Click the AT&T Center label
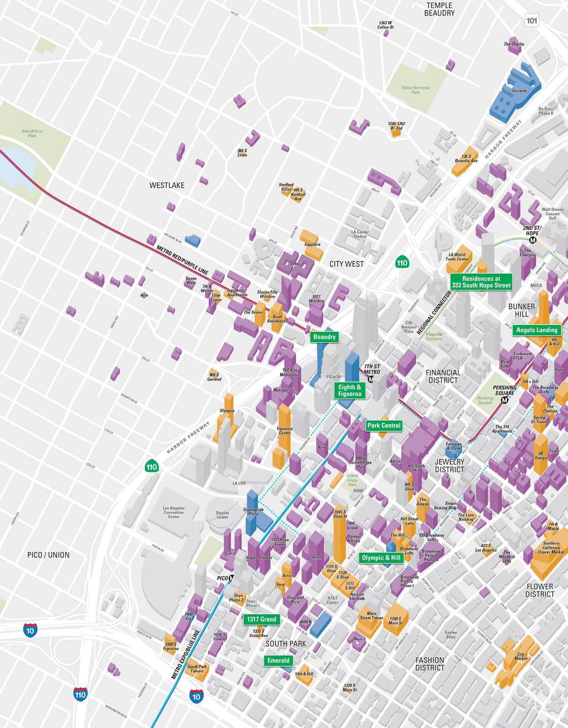568x728 pixels. pyautogui.click(x=333, y=600)
